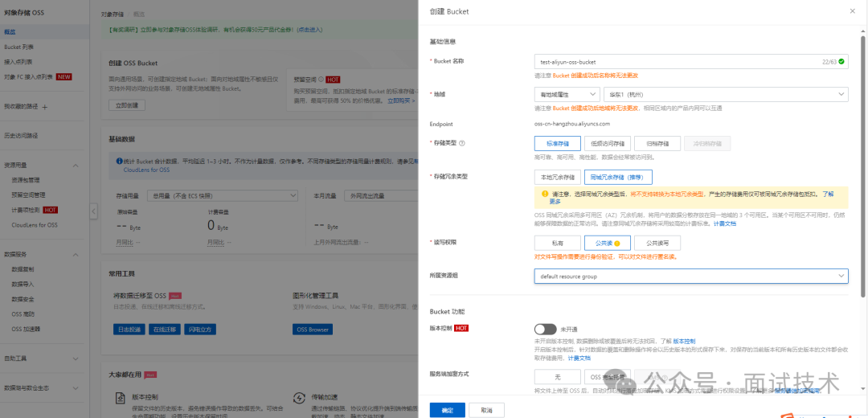
Task: Choose 同城冗余存储 (推荐) redundancy type
Action: pyautogui.click(x=618, y=177)
